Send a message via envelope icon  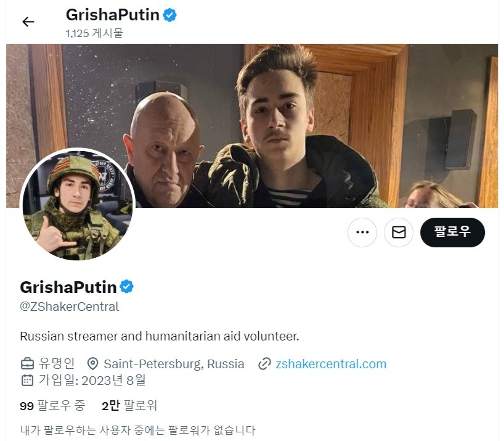pos(399,233)
